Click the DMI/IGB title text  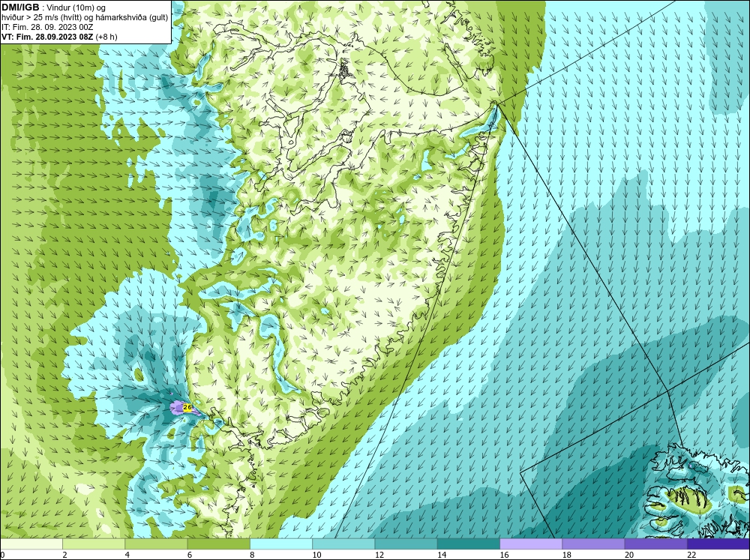tap(20, 7)
